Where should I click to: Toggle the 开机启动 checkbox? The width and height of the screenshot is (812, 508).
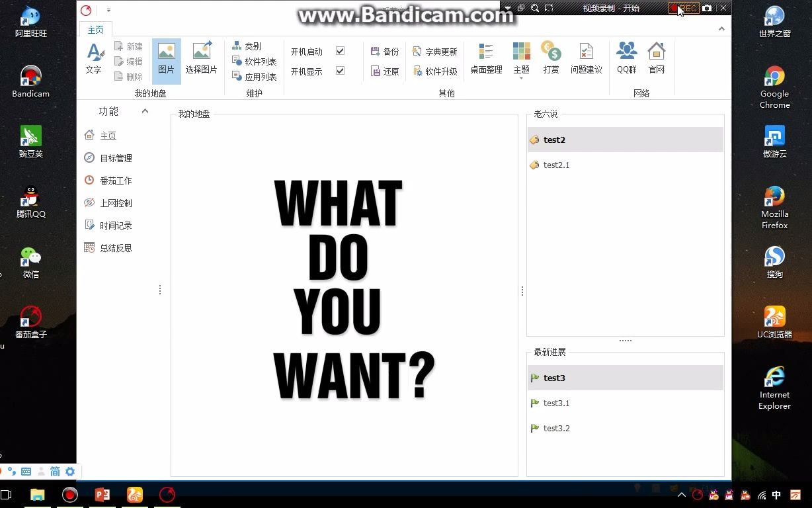pyautogui.click(x=340, y=51)
